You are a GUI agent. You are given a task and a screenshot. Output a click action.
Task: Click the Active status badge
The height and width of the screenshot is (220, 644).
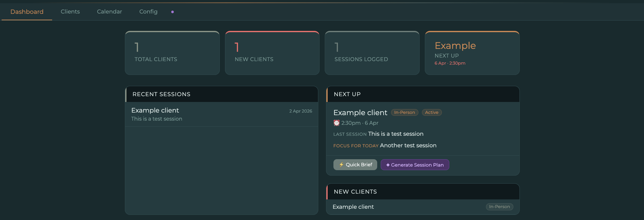click(432, 113)
